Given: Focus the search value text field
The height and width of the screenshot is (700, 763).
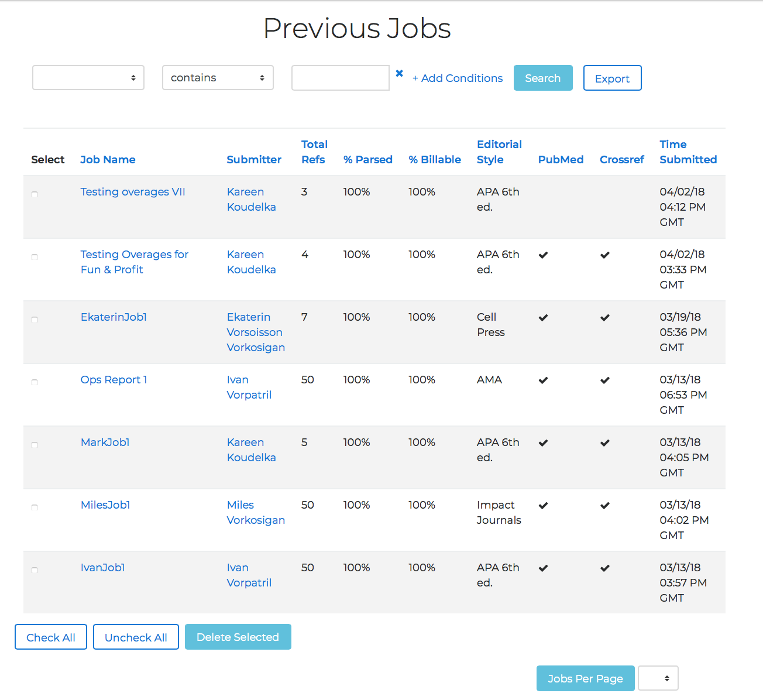Looking at the screenshot, I should 341,78.
